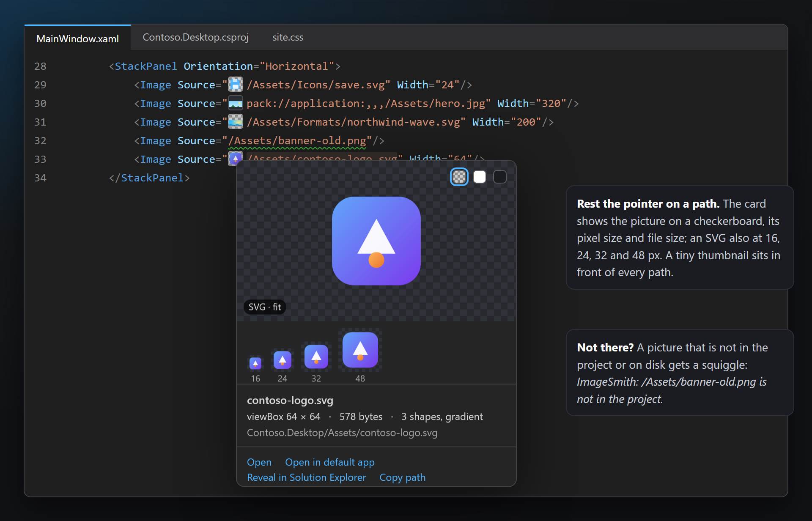Open the site.css tab
This screenshot has height=521, width=812.
pyautogui.click(x=288, y=37)
